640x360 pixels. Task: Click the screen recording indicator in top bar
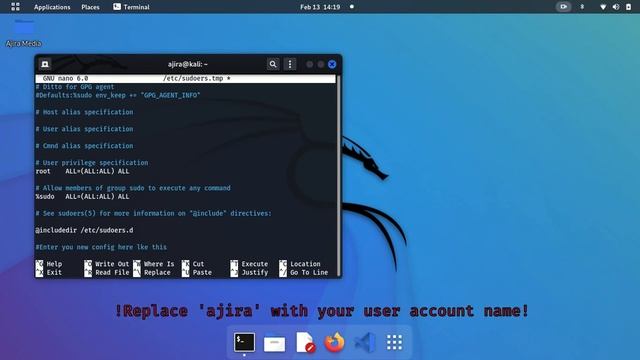point(563,7)
